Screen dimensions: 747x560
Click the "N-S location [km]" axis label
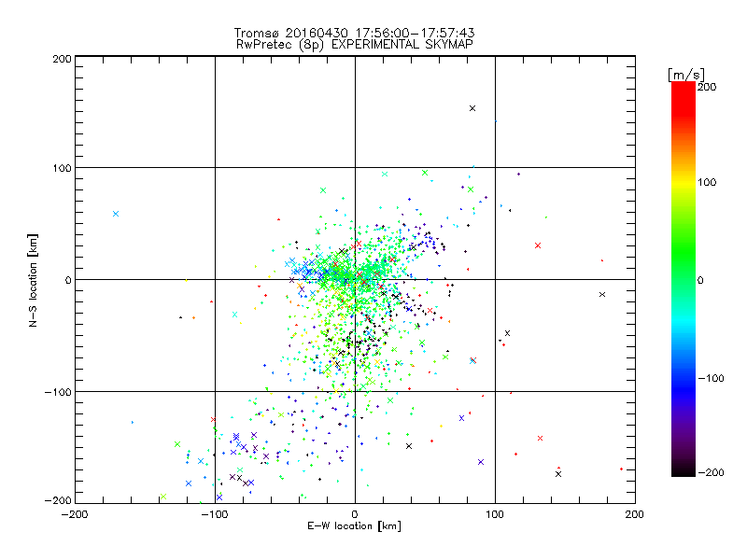[x=33, y=280]
